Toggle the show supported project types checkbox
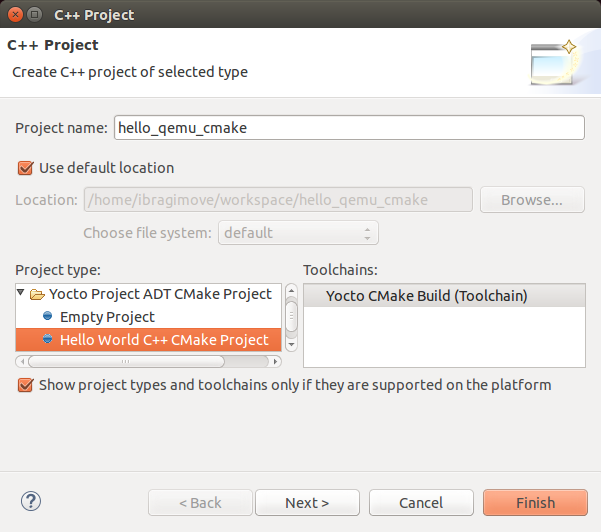601x532 pixels. click(25, 385)
